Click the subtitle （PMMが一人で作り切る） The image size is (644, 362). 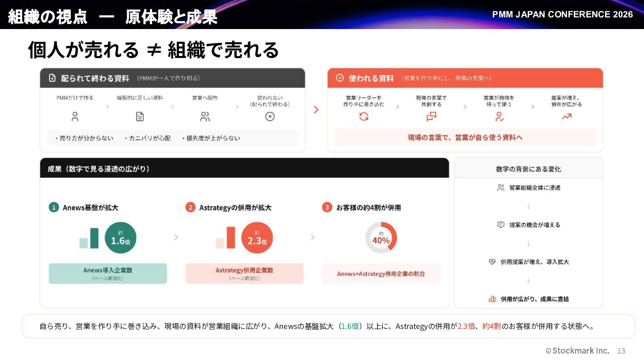[x=168, y=78]
